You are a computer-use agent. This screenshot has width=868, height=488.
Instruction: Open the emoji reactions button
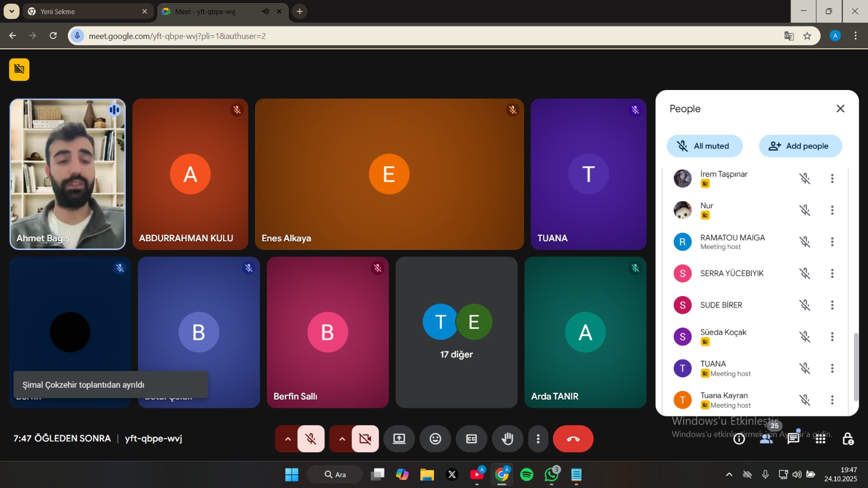click(435, 439)
